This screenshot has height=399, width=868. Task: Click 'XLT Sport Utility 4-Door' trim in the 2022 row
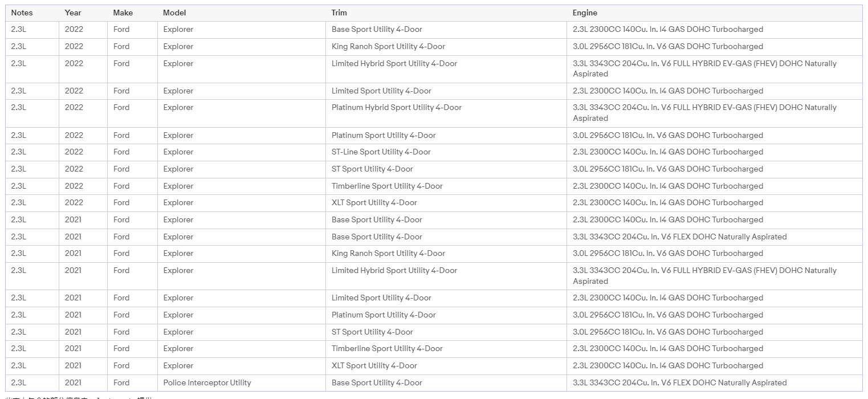pyautogui.click(x=374, y=202)
